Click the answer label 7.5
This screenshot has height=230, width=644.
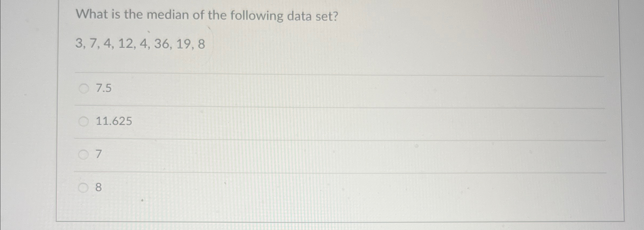103,88
